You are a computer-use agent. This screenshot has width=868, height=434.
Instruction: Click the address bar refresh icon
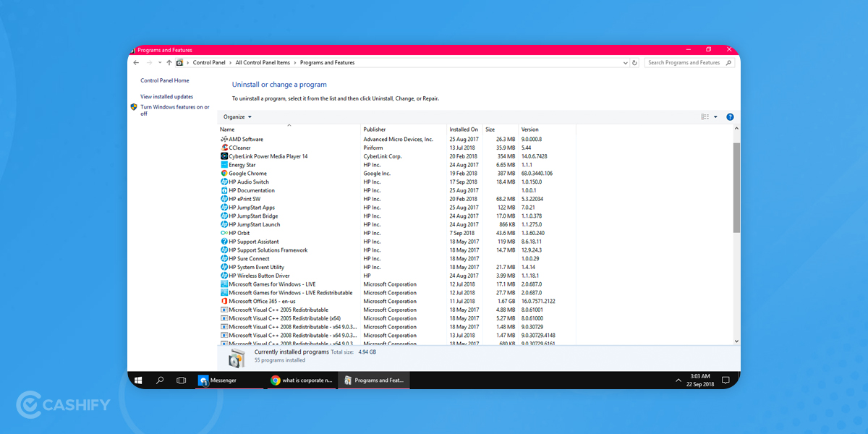634,62
